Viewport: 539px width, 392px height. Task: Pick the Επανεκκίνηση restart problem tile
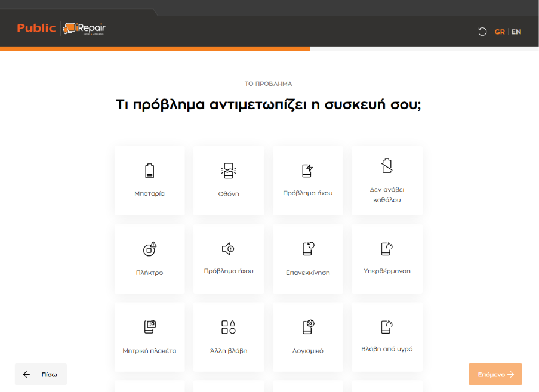click(x=307, y=258)
